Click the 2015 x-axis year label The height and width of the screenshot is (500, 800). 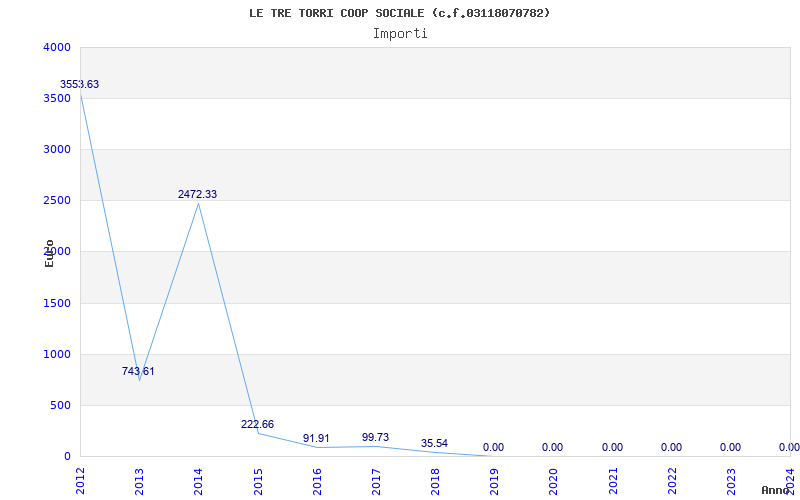(x=258, y=482)
